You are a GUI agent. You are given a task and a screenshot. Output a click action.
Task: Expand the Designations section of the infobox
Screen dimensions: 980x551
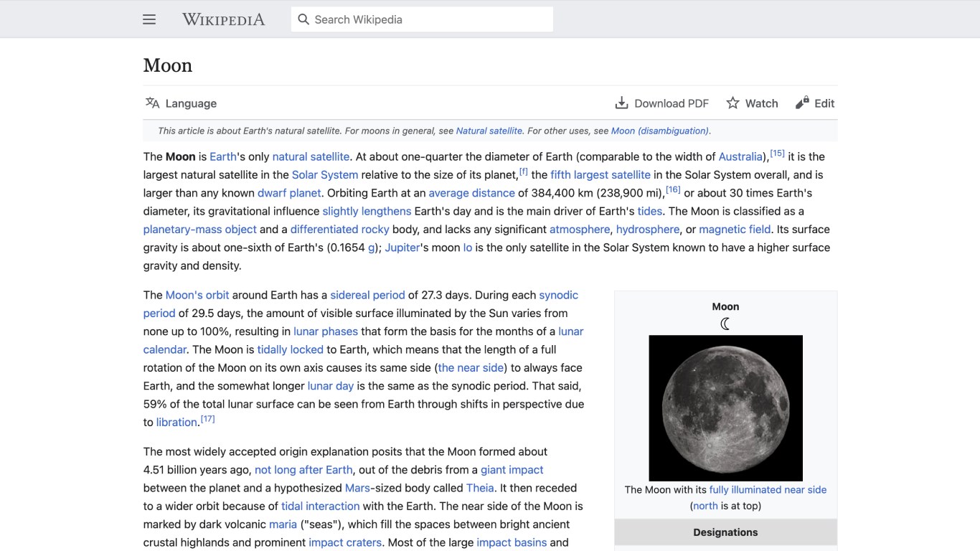click(x=725, y=532)
